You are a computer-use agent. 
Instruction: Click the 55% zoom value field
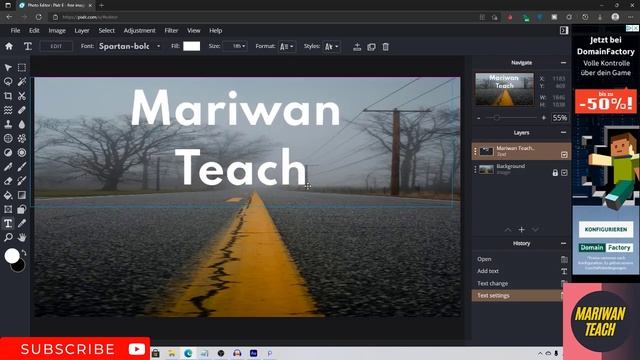560,118
